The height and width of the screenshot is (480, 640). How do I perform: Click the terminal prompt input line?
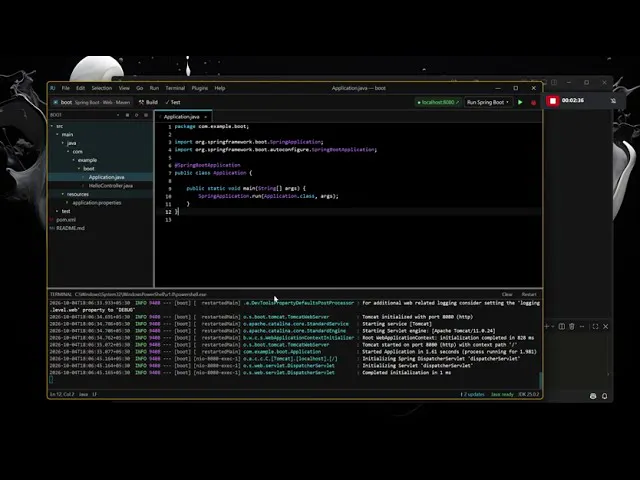(294, 380)
